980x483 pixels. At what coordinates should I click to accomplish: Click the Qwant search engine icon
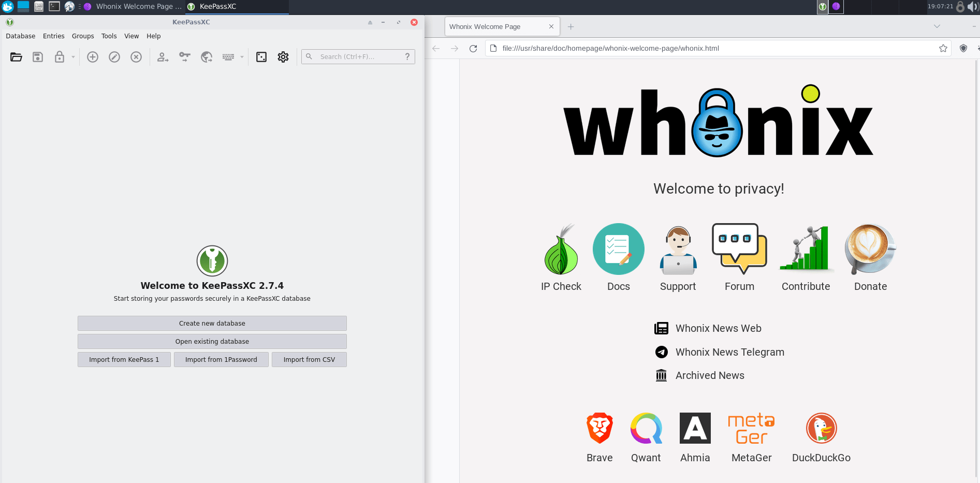click(646, 428)
